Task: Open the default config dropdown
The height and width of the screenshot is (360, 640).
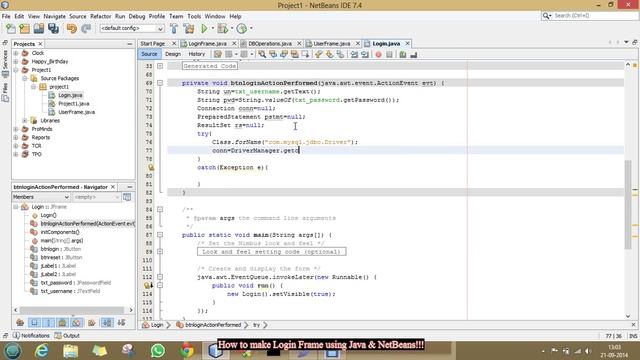Action: click(x=131, y=29)
